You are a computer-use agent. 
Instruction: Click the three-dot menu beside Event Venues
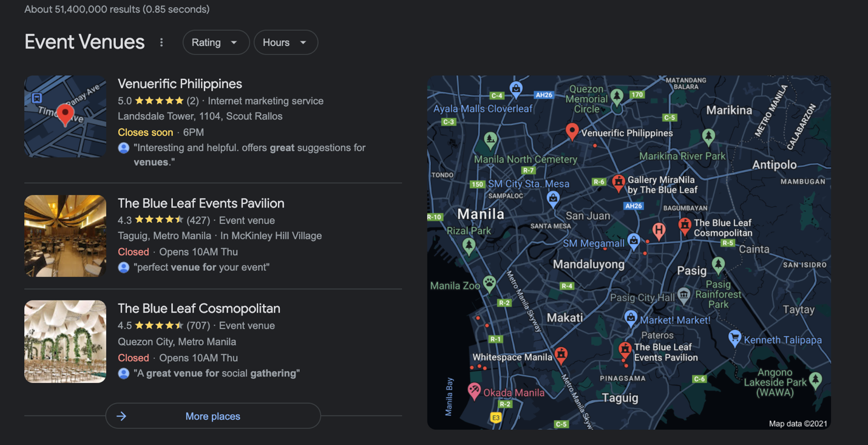(161, 42)
